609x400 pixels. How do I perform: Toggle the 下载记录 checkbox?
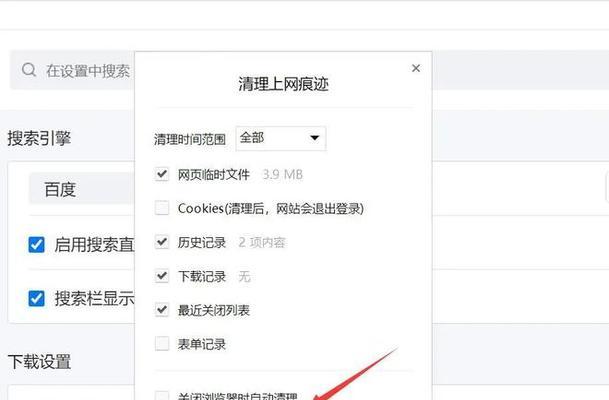(x=162, y=276)
